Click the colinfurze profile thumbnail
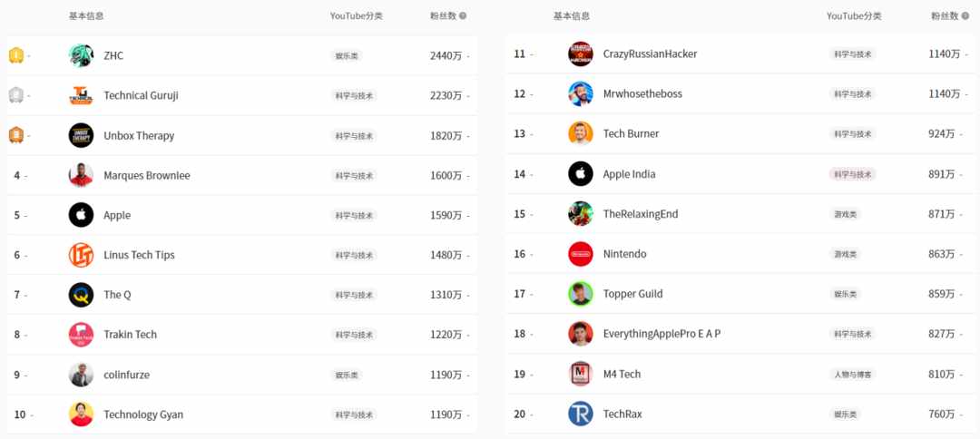This screenshot has height=439, width=980. [x=81, y=375]
